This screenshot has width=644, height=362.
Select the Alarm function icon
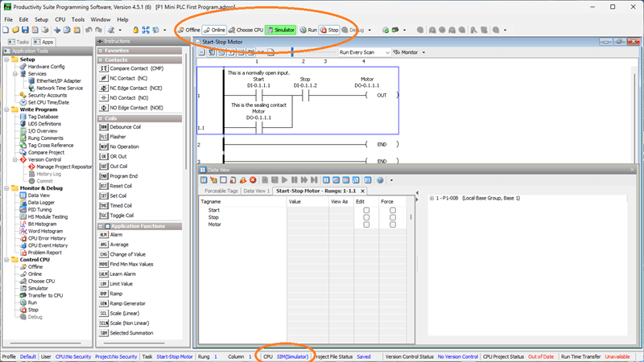(x=104, y=235)
